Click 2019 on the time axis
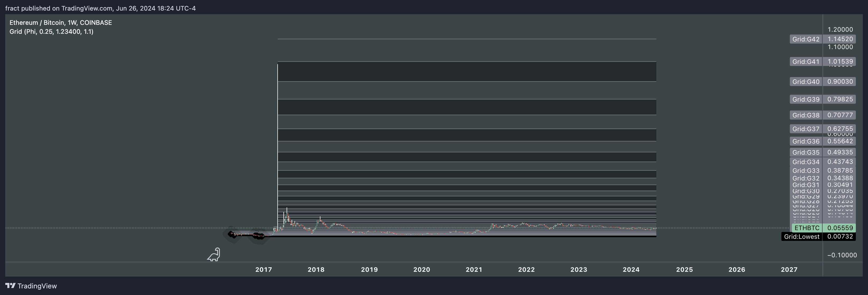Viewport: 868px width, 295px height. [x=369, y=269]
